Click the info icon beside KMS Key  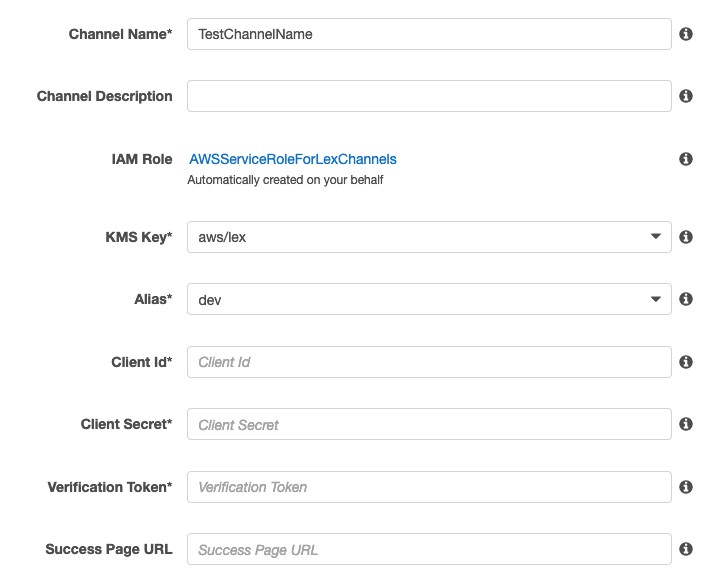click(x=686, y=237)
